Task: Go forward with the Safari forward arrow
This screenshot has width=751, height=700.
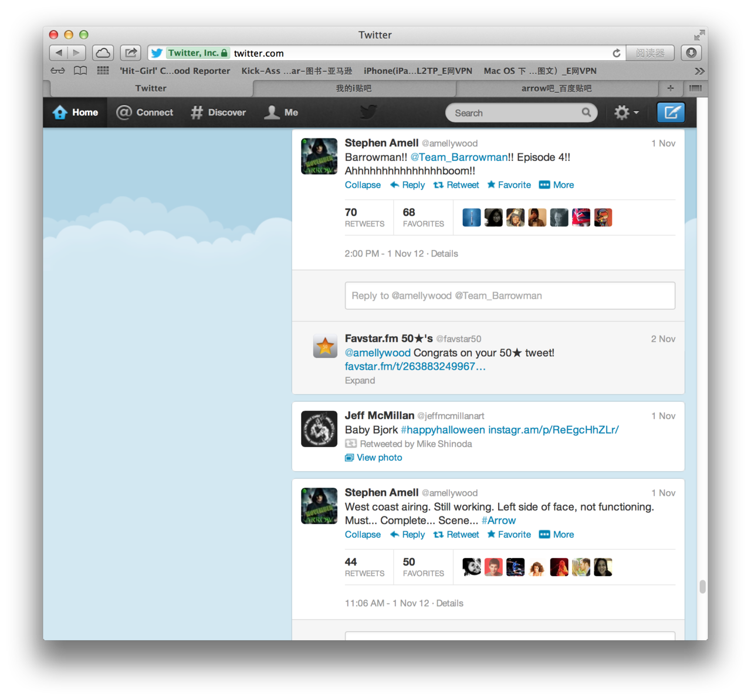Action: point(77,53)
